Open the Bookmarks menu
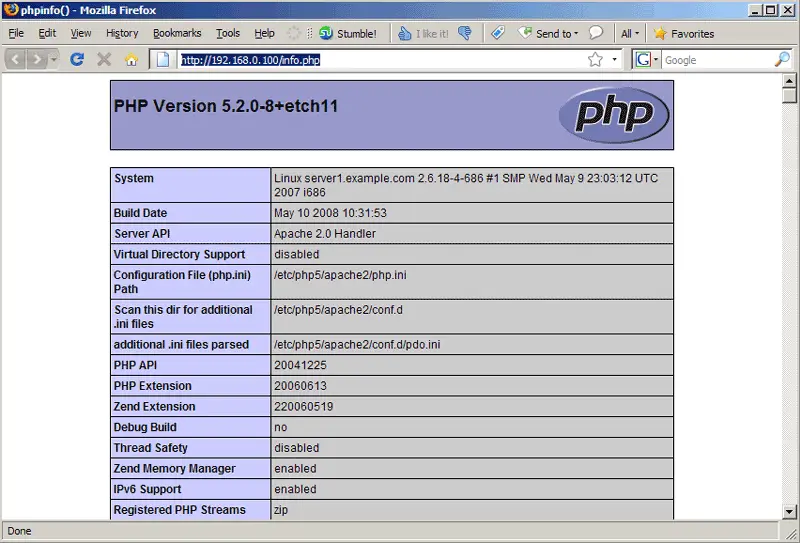The image size is (800, 543). (x=177, y=33)
